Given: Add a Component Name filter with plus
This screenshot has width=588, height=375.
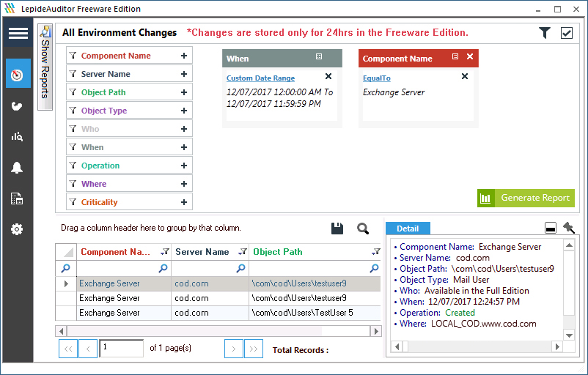Looking at the screenshot, I should [184, 56].
